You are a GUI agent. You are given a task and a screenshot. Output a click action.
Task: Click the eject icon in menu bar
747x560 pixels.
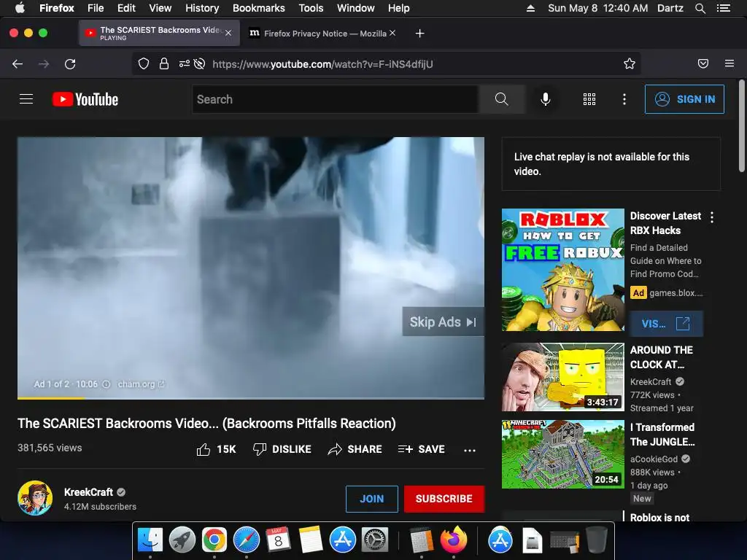click(530, 8)
